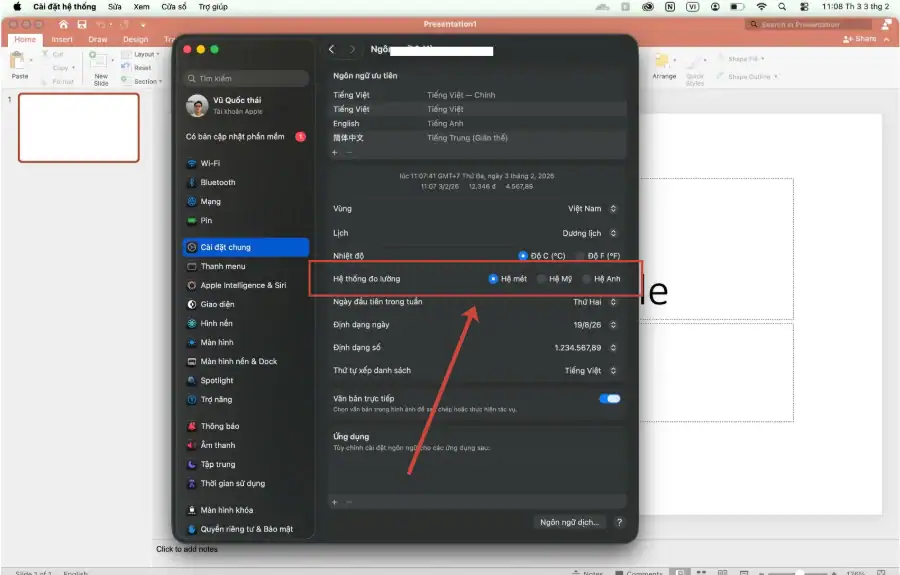
Task: Toggle the Văn bản trực tiếp switch
Action: point(609,398)
